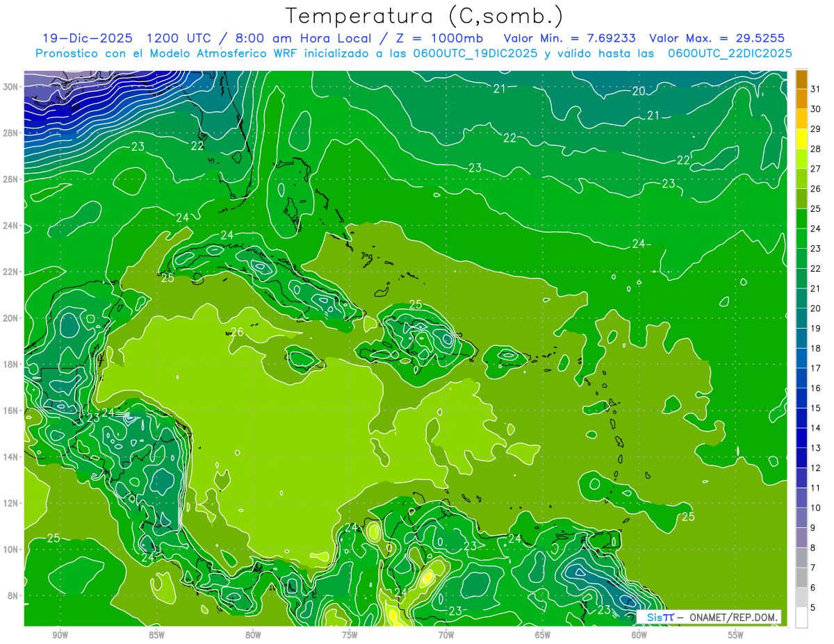Image resolution: width=834 pixels, height=644 pixels.
Task: Click legend scale value 13
Action: 816,448
